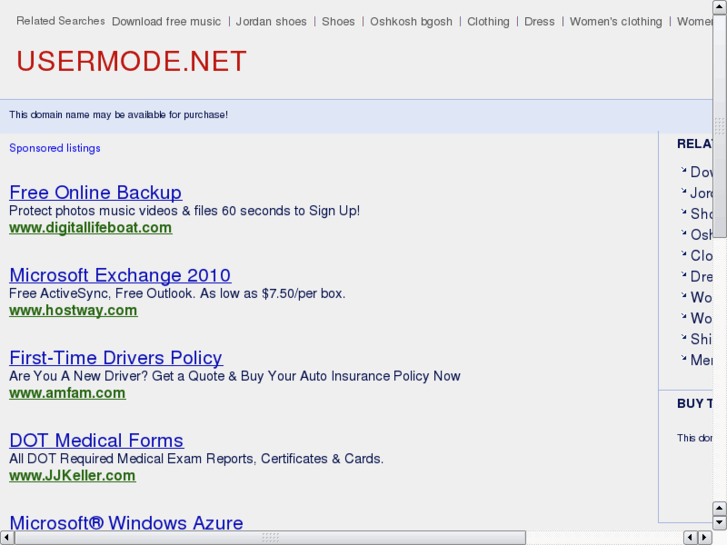Click the 'Osh' arrow bullet in sidebar
Image resolution: width=727 pixels, height=545 pixels.
(683, 233)
